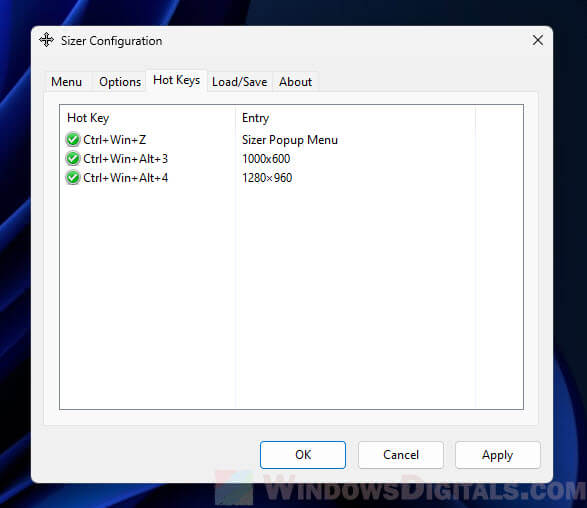Go to the Load/Save tab
587x508 pixels.
click(240, 82)
